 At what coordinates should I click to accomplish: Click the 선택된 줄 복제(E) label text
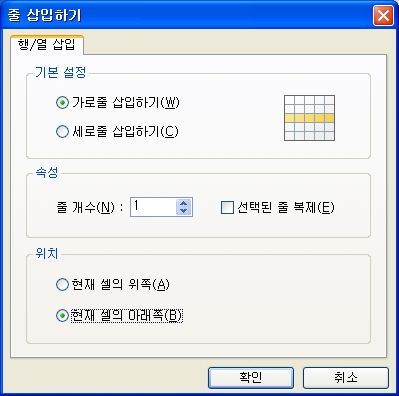(286, 207)
